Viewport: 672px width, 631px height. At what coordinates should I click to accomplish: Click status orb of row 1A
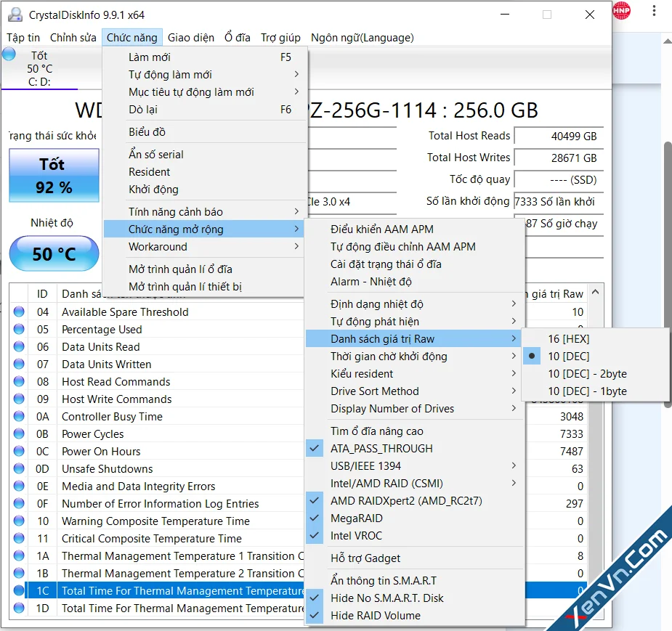coord(19,555)
